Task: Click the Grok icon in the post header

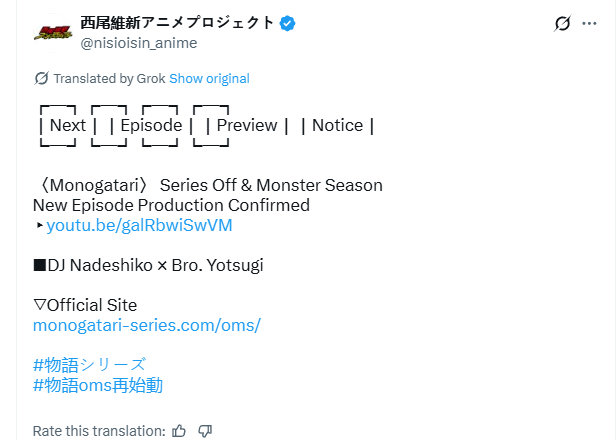Action: (562, 22)
